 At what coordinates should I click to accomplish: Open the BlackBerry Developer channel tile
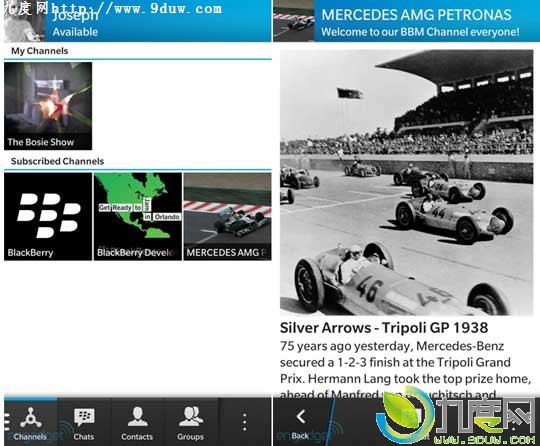tap(138, 216)
